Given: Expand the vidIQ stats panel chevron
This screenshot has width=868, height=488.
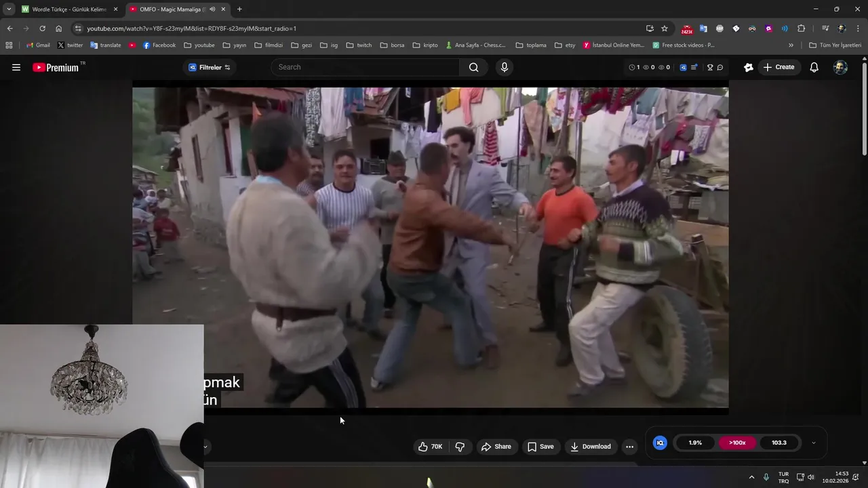Looking at the screenshot, I should 814,443.
